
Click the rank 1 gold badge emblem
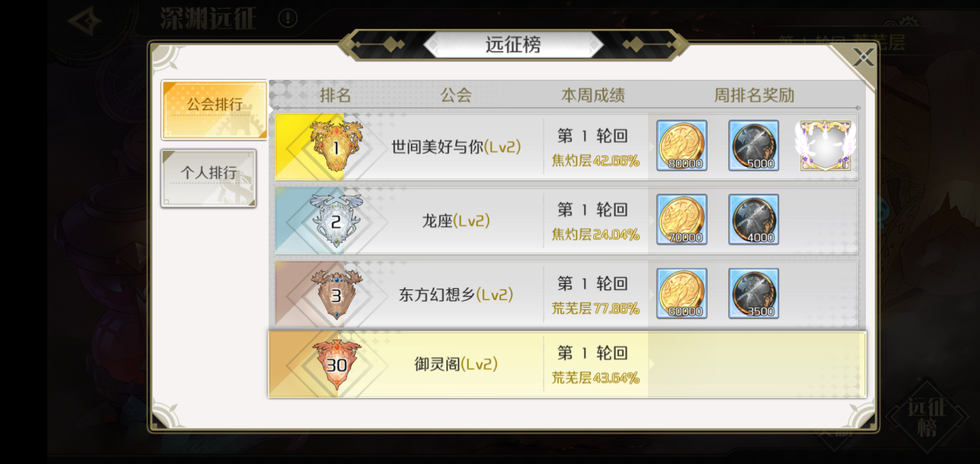coord(336,146)
